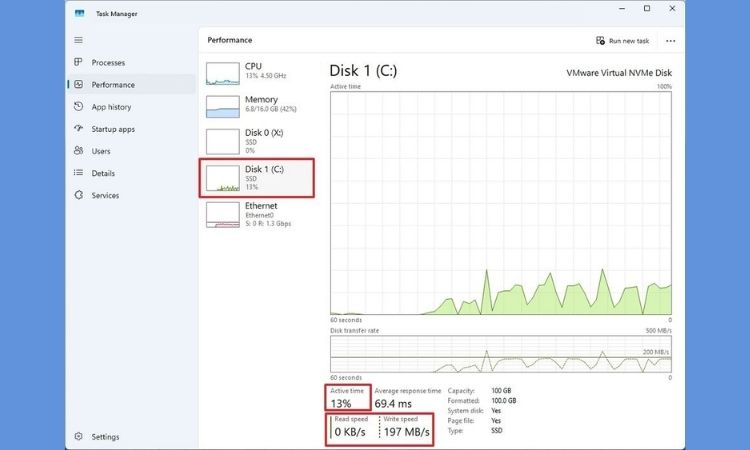Screen dimensions: 750x450
Task: Select the Memory mini graph thumbnail
Action: point(223,107)
